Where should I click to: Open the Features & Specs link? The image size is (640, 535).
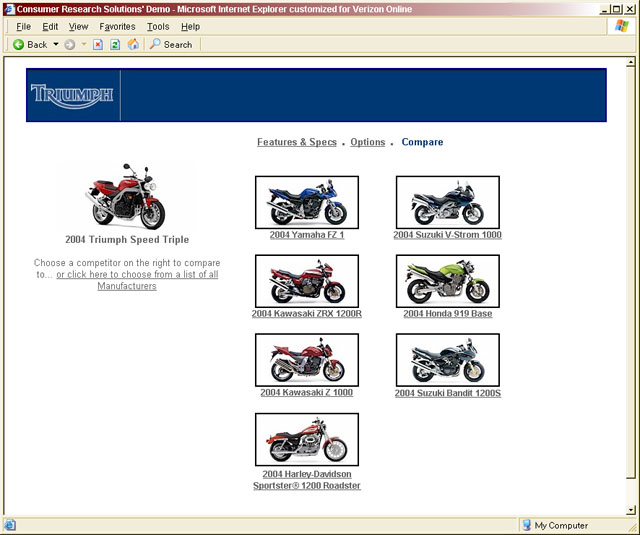(x=297, y=142)
